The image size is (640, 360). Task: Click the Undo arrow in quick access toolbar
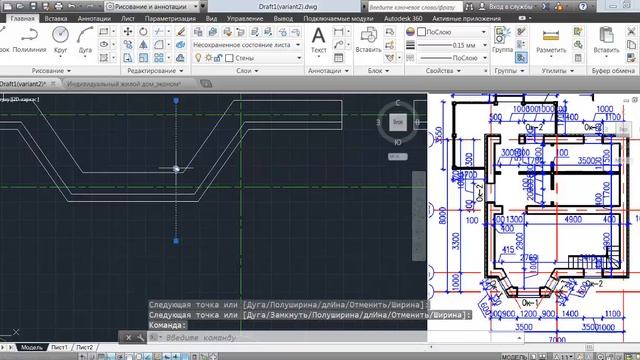point(72,6)
